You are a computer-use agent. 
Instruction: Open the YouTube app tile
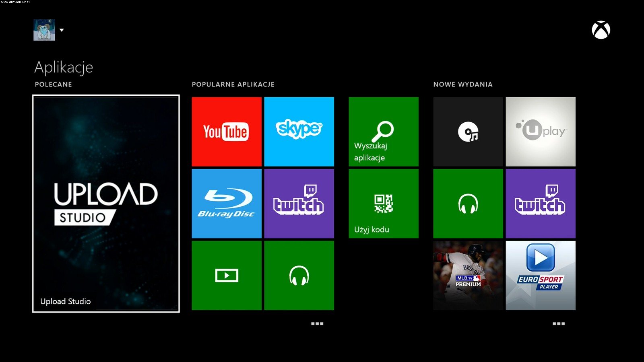(x=227, y=132)
